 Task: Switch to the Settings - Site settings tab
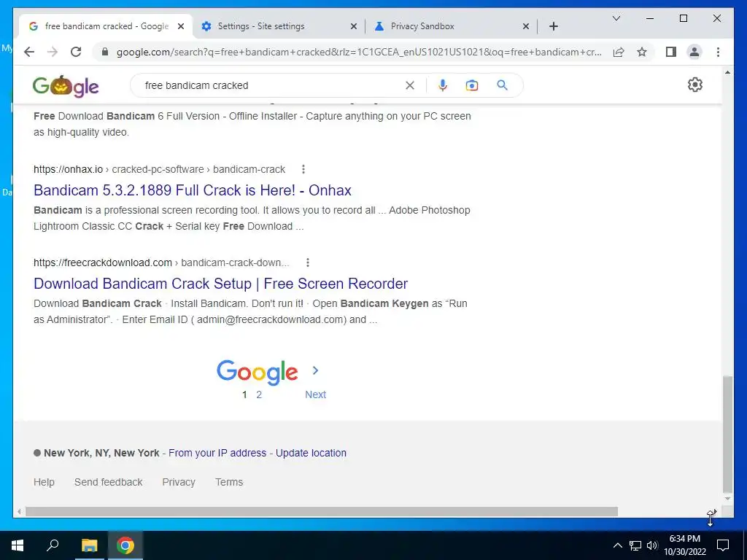(279, 26)
